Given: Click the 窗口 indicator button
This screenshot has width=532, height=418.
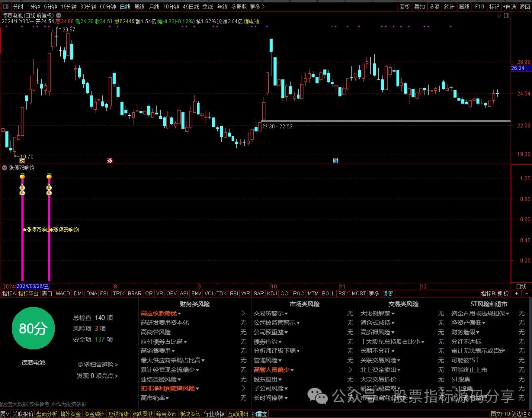Looking at the screenshot, I should 47,293.
